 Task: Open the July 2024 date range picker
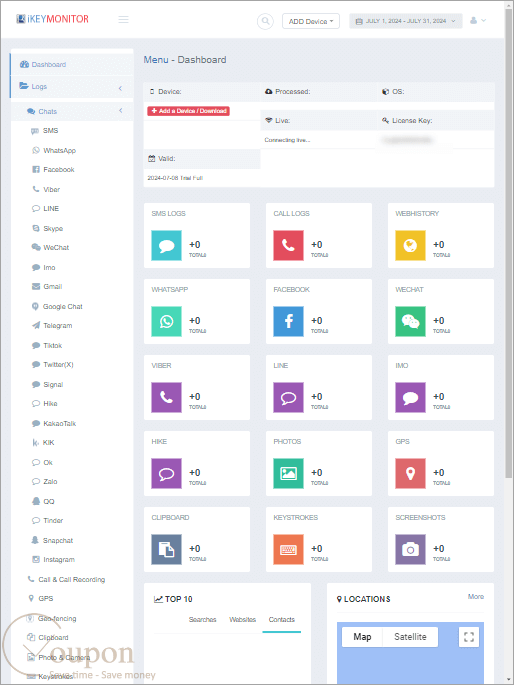[406, 21]
